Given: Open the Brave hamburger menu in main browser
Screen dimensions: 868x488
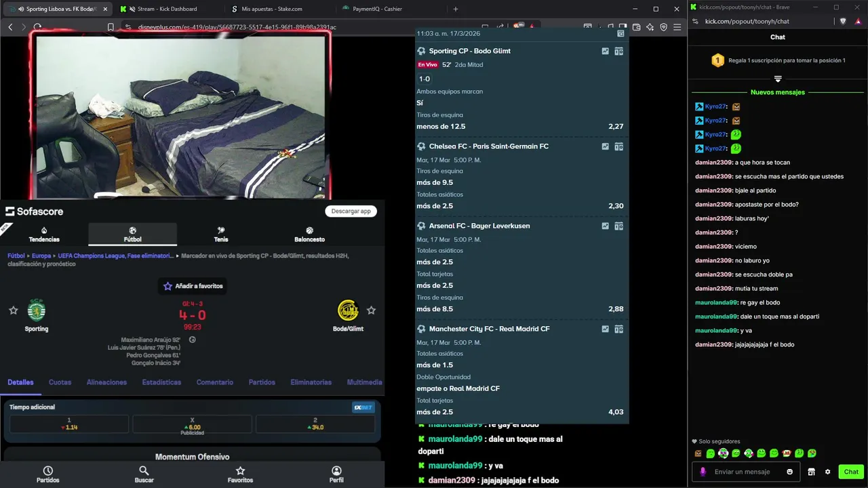Looking at the screenshot, I should [677, 27].
